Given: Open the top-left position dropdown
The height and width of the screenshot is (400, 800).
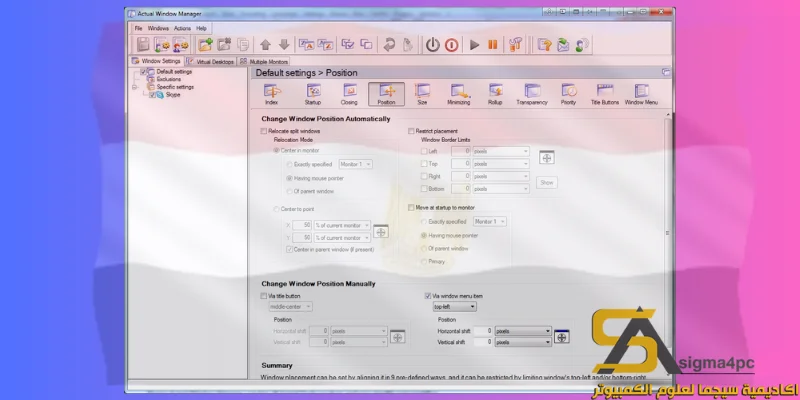Looking at the screenshot, I should coord(455,307).
